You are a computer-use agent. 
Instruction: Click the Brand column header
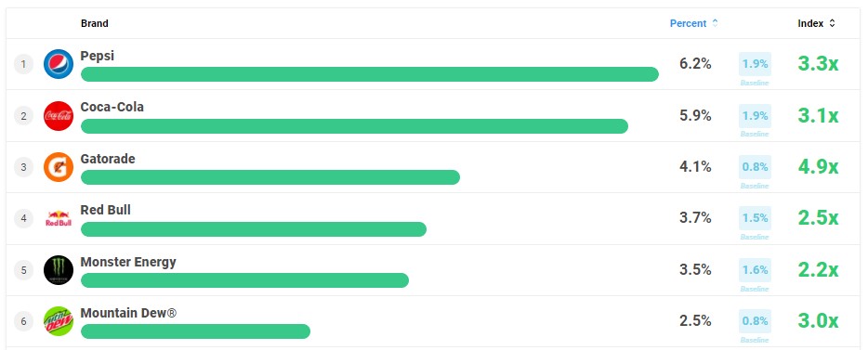(x=95, y=23)
